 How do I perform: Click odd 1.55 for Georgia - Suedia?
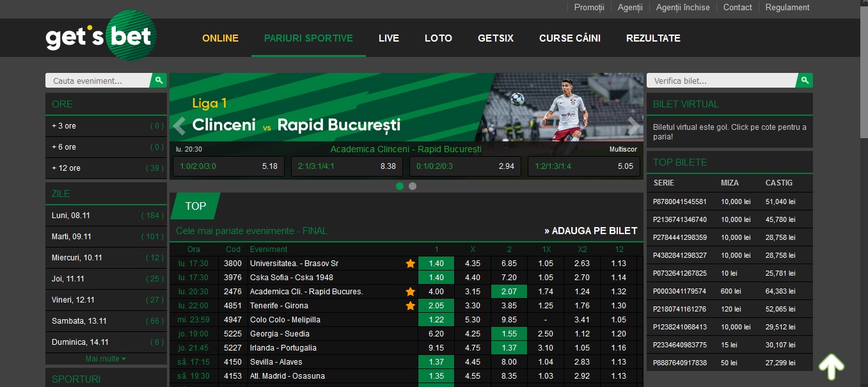pyautogui.click(x=509, y=334)
